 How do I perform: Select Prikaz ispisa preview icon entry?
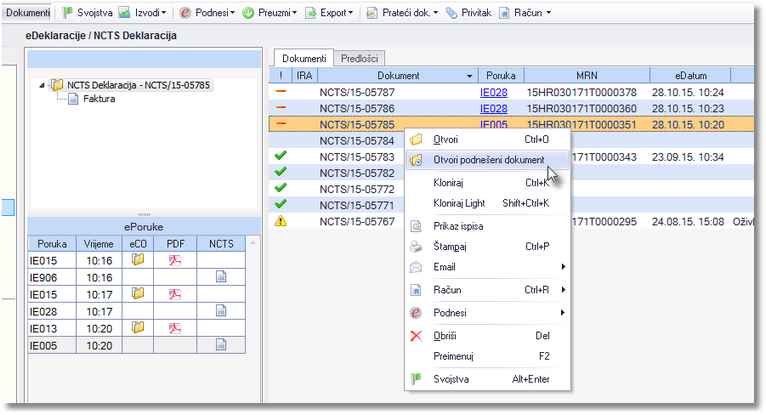pos(416,226)
